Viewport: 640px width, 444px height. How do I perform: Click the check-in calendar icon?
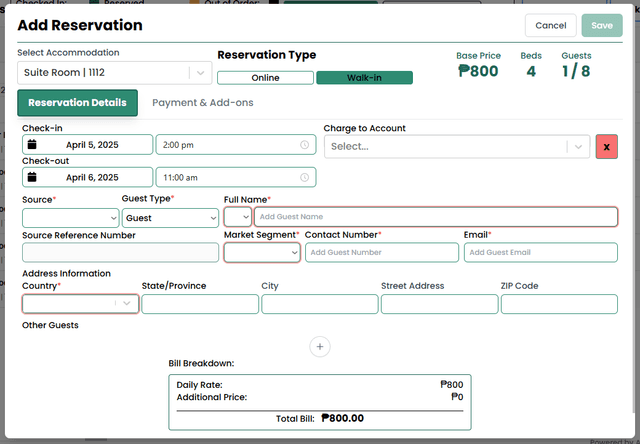[32, 145]
